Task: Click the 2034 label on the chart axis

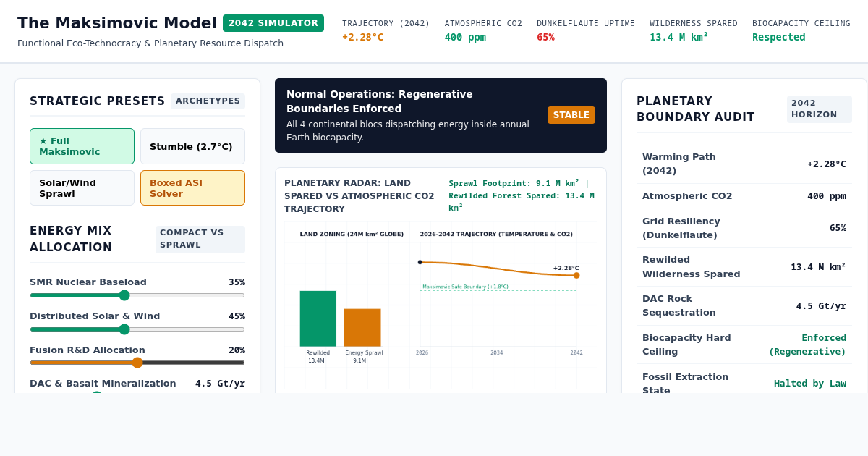Action: pos(497,353)
